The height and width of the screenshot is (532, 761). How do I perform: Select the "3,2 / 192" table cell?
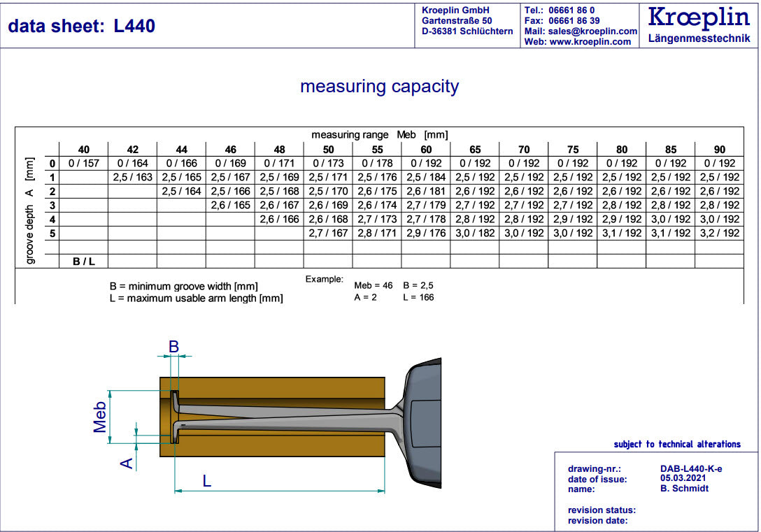coord(719,233)
